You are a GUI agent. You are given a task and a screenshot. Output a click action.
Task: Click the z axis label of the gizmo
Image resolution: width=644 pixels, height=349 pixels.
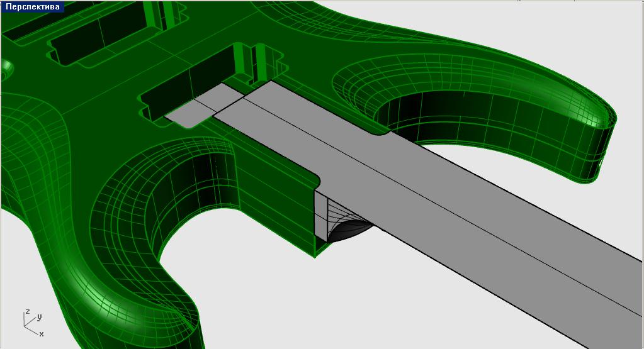[27, 311]
